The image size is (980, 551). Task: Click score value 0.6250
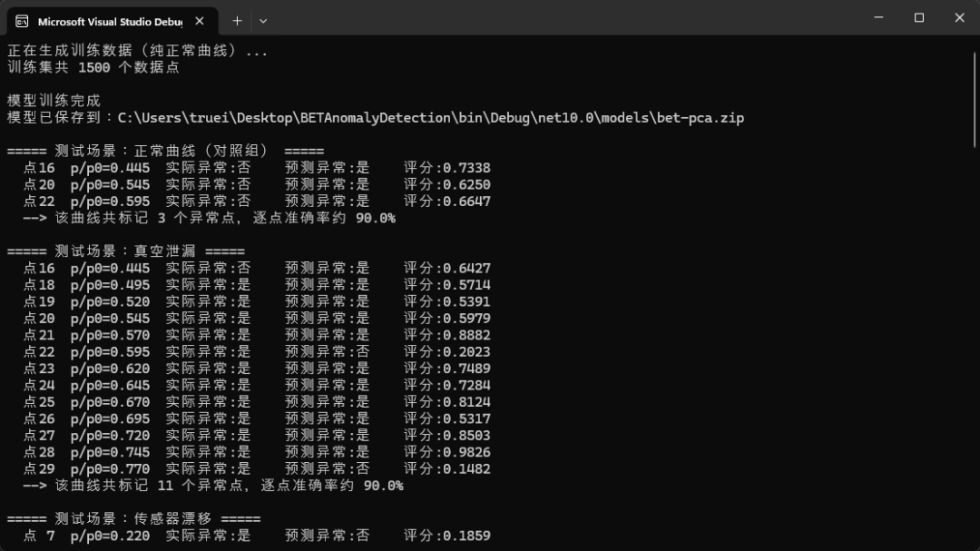click(x=466, y=184)
